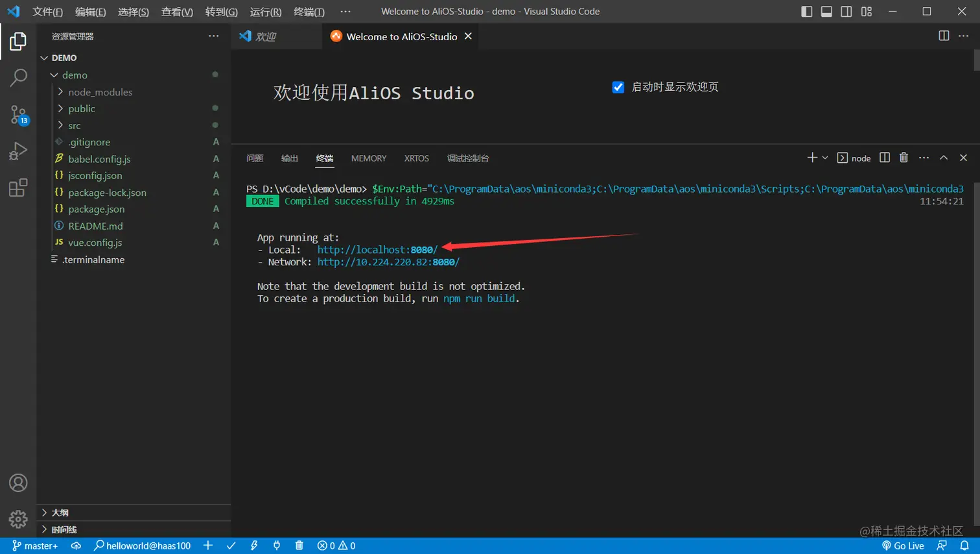980x554 pixels.
Task: Click the trash clean icon in status bar
Action: point(299,546)
